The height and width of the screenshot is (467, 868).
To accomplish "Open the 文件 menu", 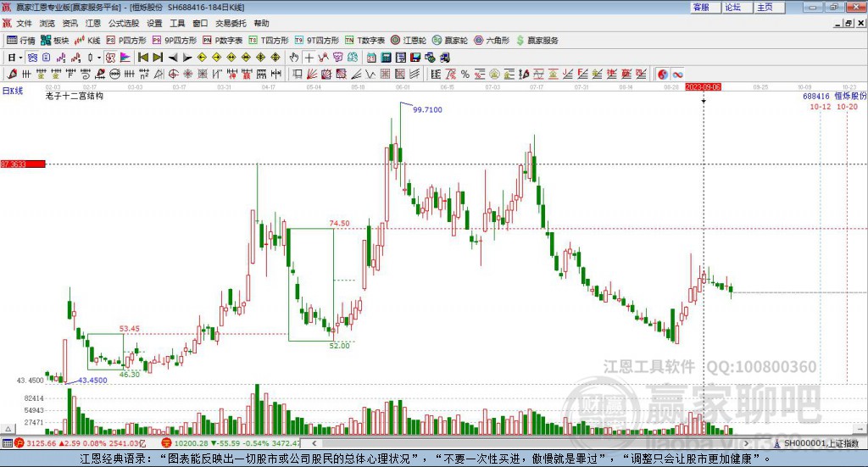I will (x=25, y=23).
